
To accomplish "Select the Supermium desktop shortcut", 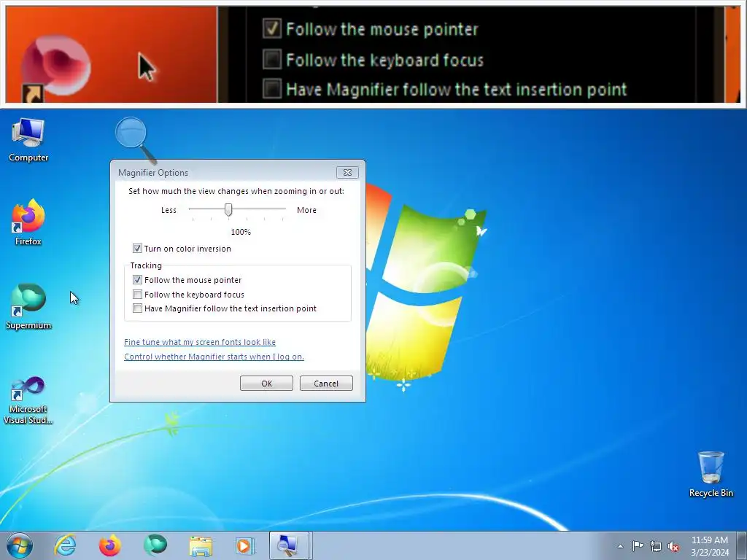I will tap(28, 307).
